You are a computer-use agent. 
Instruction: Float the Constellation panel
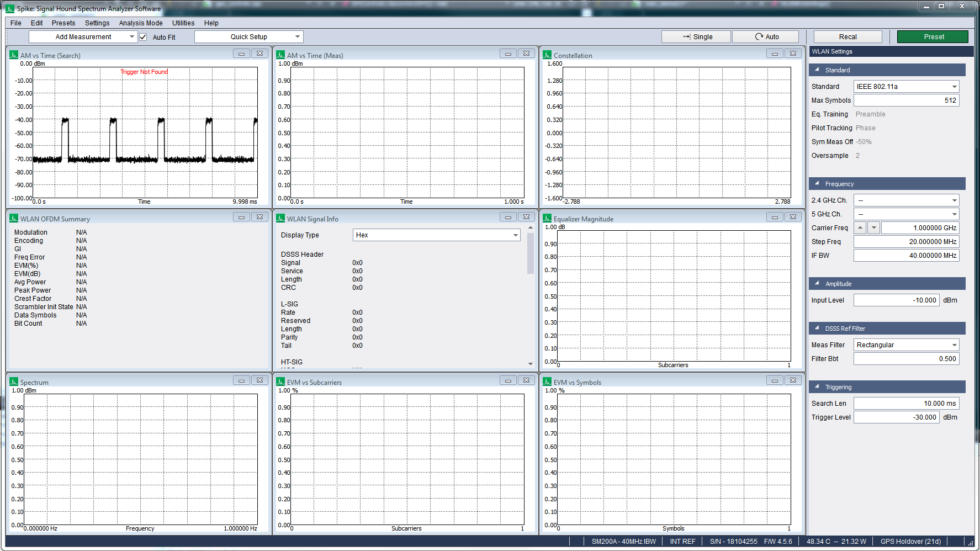point(775,54)
